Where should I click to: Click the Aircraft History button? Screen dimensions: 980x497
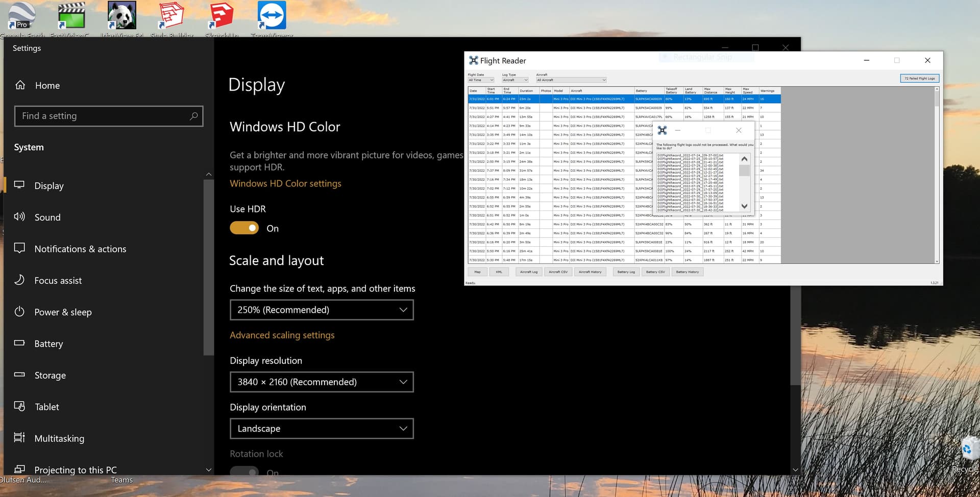pyautogui.click(x=590, y=272)
